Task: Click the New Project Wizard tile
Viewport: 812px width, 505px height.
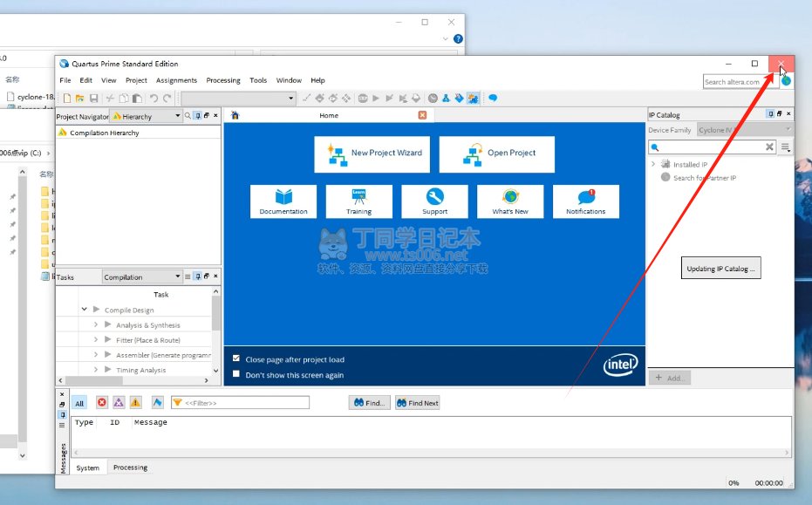Action: pos(373,154)
